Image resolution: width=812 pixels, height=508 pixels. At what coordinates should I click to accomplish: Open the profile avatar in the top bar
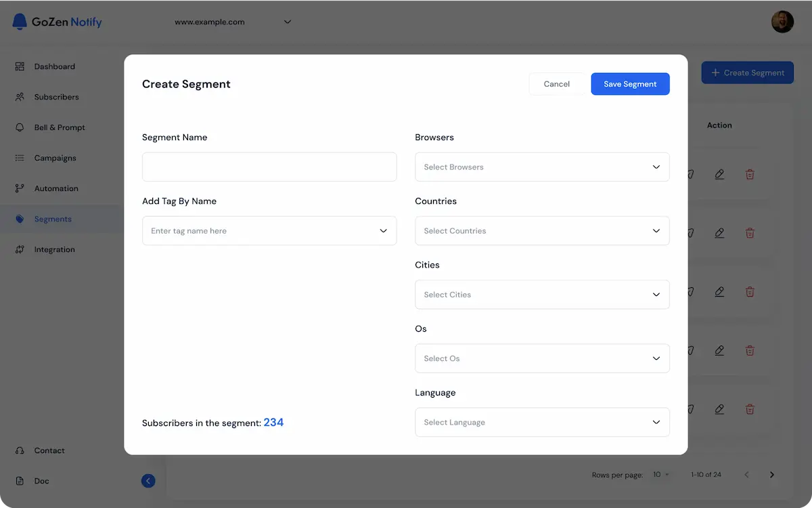point(782,21)
